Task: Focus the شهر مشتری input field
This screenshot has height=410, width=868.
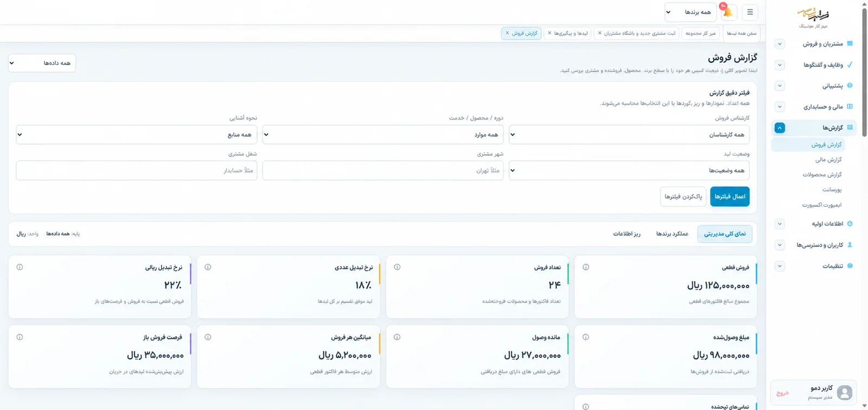Action: pos(383,170)
